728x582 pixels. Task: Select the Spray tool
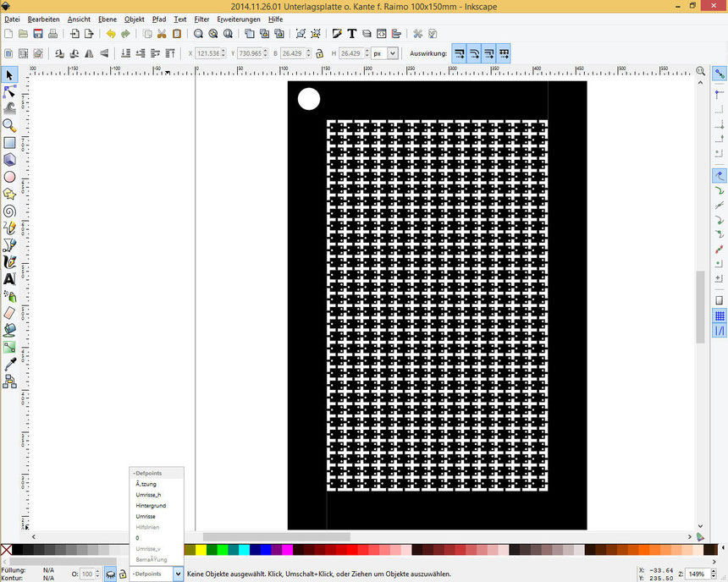click(9, 296)
